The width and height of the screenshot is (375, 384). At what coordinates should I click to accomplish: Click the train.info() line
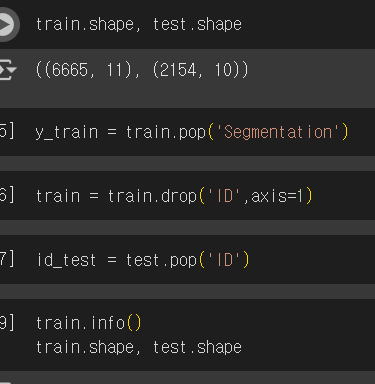[x=89, y=323]
